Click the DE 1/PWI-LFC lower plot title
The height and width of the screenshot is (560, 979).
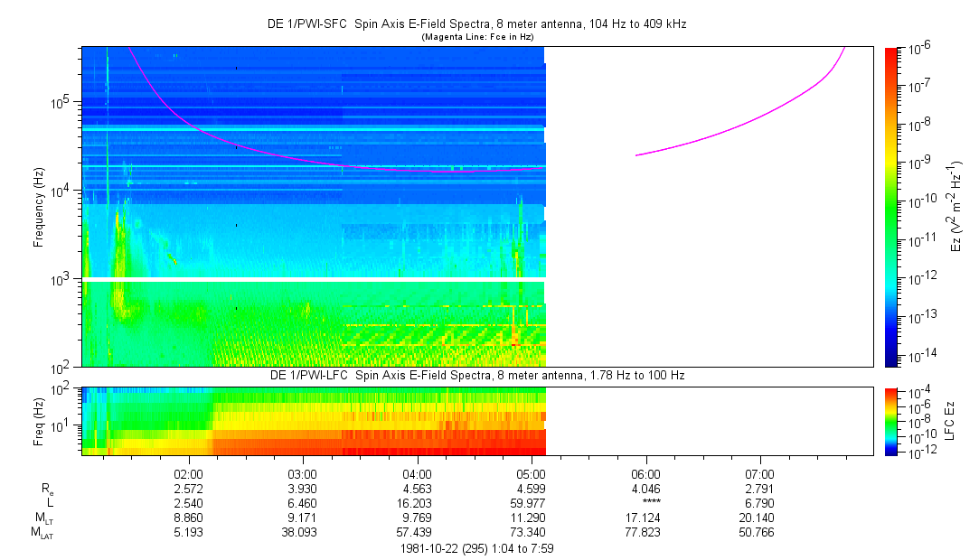click(477, 375)
